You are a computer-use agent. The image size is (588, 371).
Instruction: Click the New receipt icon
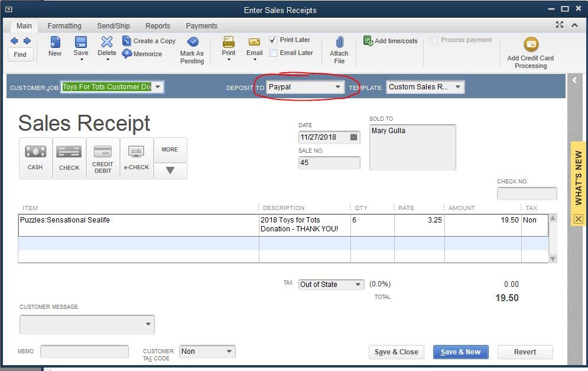(x=55, y=42)
